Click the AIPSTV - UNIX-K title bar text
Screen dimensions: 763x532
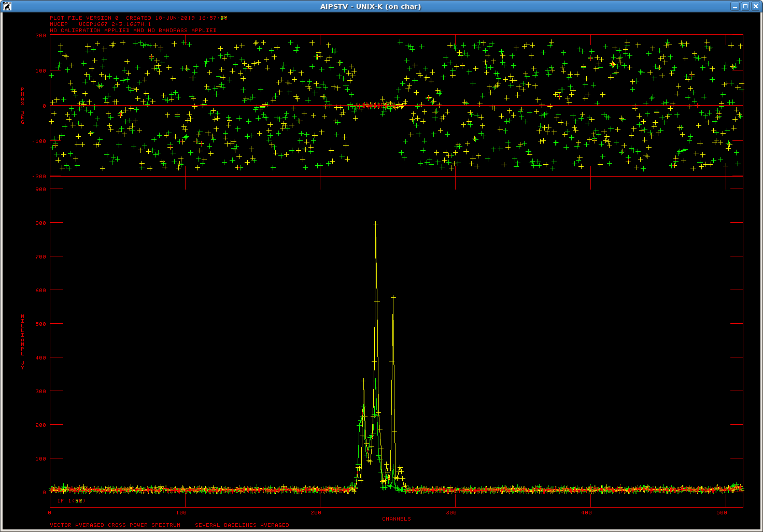[370, 6]
